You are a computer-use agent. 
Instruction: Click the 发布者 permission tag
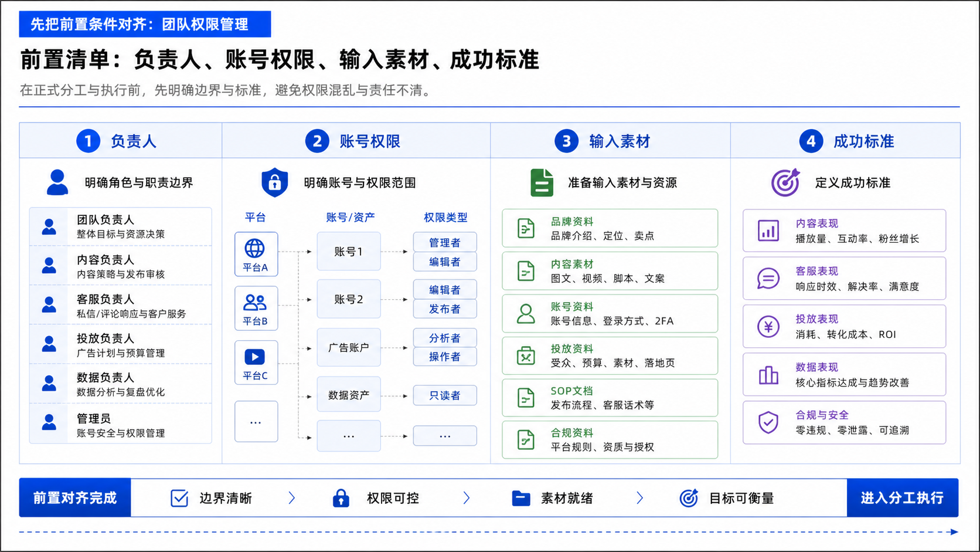tap(445, 309)
